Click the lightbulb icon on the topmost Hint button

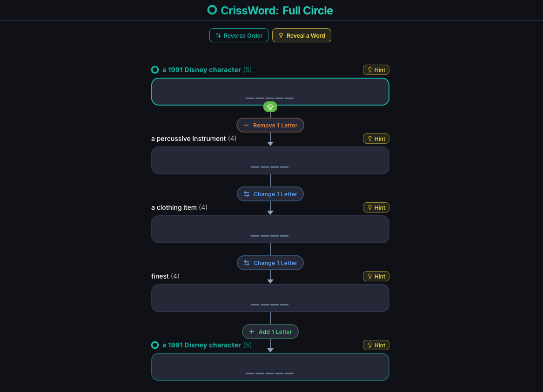click(370, 70)
